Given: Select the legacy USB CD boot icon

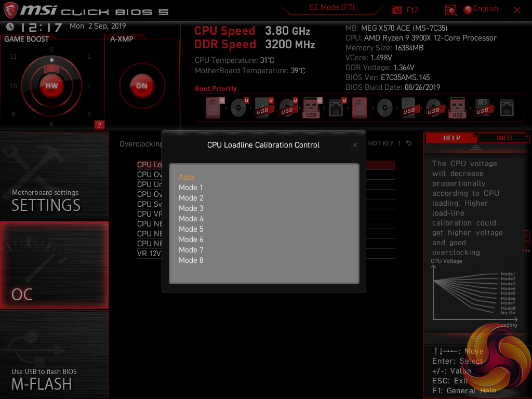Looking at the screenshot, I should pyautogui.click(x=434, y=108).
